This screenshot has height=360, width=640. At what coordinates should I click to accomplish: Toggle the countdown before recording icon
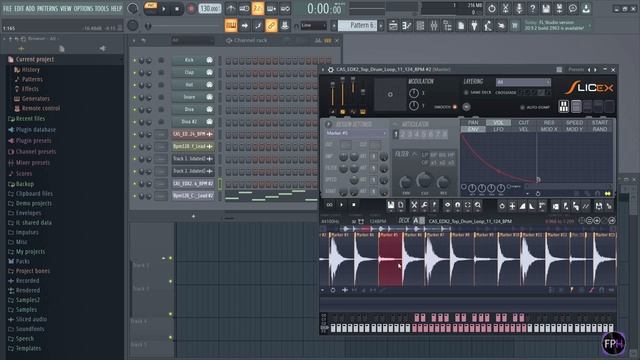click(258, 9)
